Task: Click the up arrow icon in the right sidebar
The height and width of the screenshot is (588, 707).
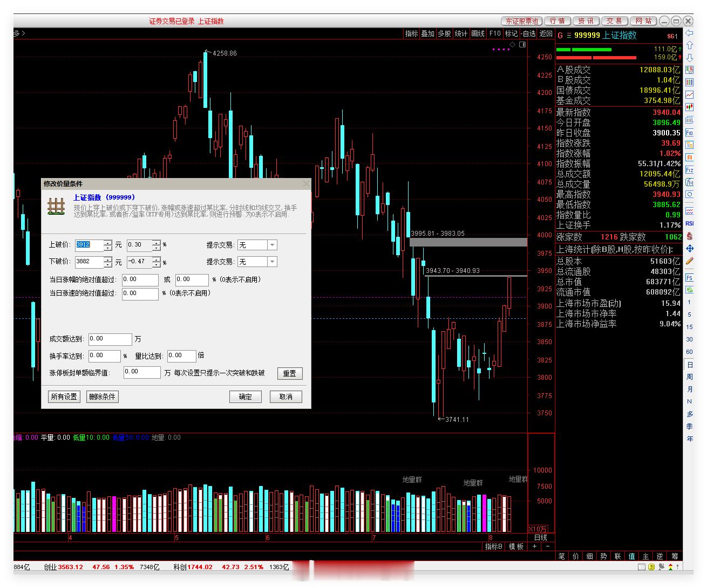Action: pyautogui.click(x=689, y=45)
